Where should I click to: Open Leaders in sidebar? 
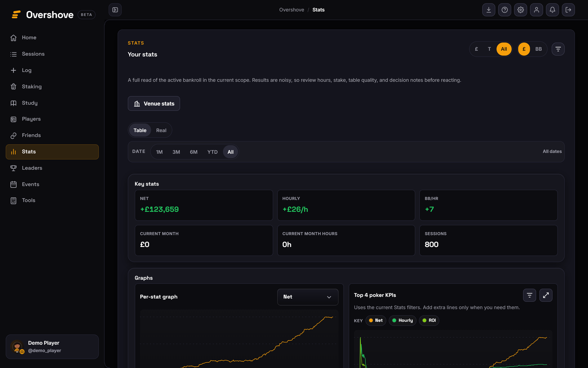52,168
